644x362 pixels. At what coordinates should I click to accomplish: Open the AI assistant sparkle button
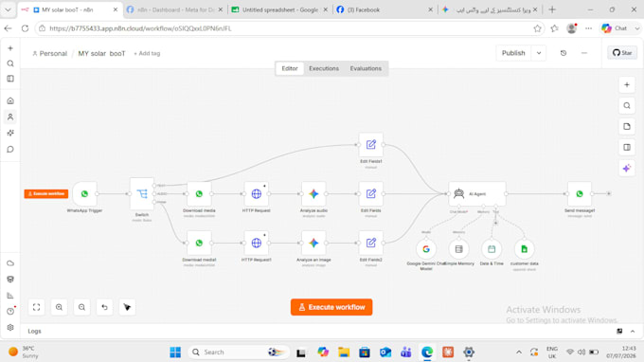(x=627, y=168)
